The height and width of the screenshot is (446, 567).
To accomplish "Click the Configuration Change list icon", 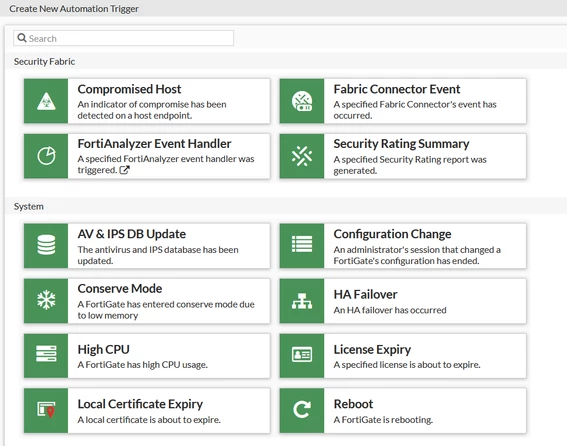I will click(x=302, y=244).
